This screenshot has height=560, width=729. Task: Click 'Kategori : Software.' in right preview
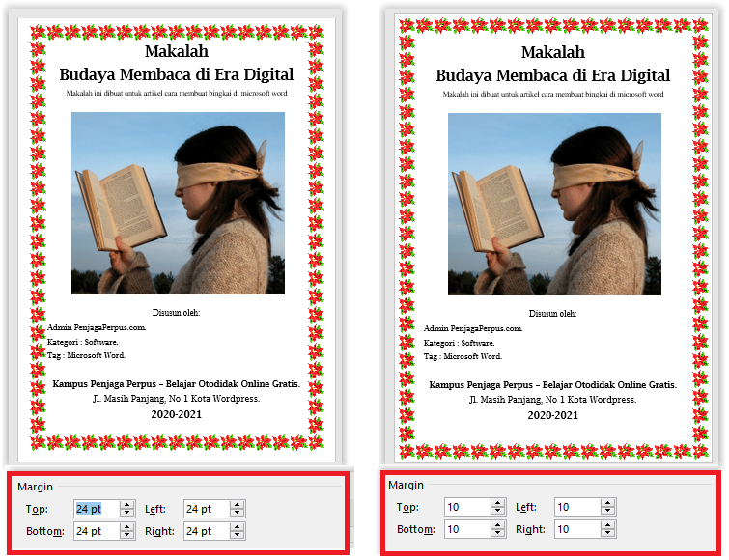tap(460, 343)
